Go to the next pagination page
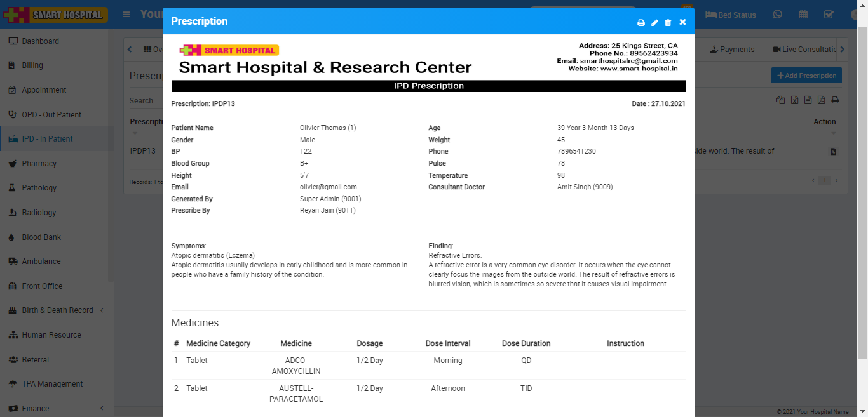The width and height of the screenshot is (868, 417). [836, 181]
